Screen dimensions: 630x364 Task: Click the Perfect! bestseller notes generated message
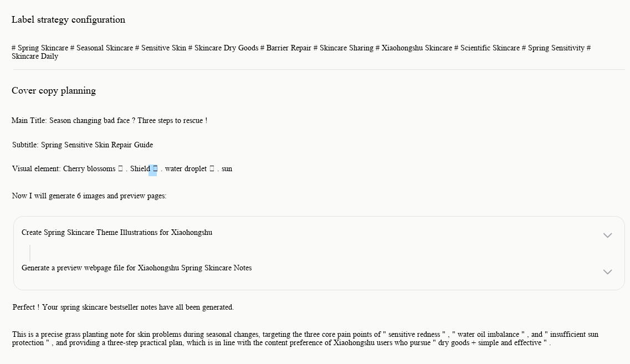coord(123,307)
